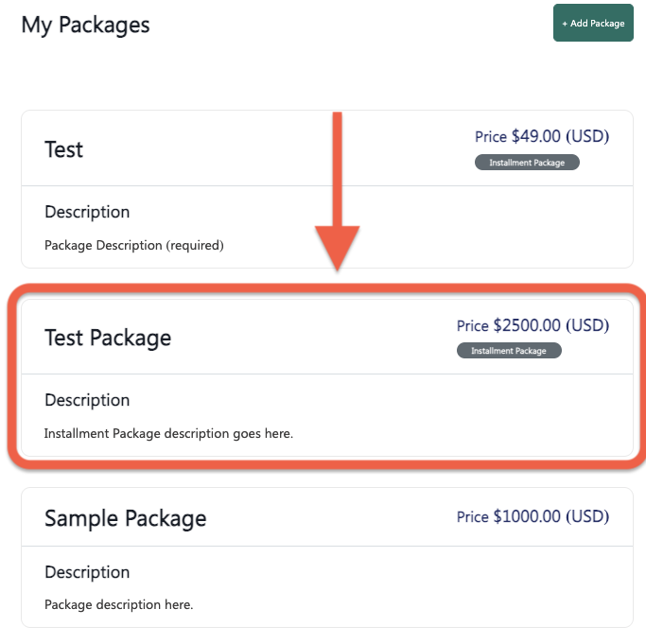
Task: Click Installment Package badge under $2500.00
Action: [509, 351]
